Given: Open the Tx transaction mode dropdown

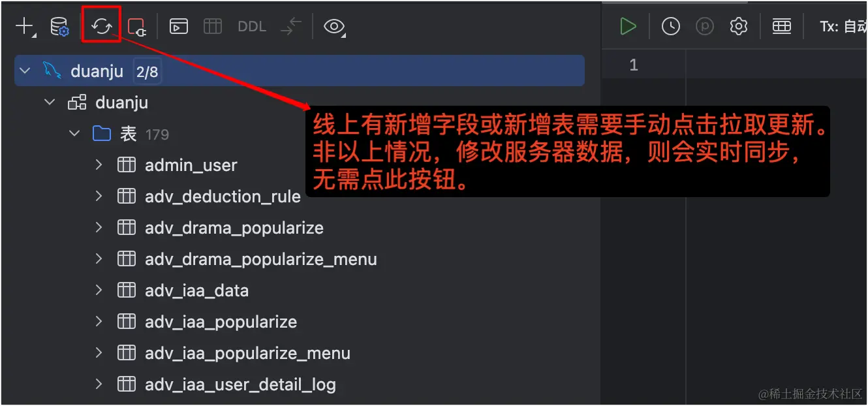Looking at the screenshot, I should click(843, 27).
